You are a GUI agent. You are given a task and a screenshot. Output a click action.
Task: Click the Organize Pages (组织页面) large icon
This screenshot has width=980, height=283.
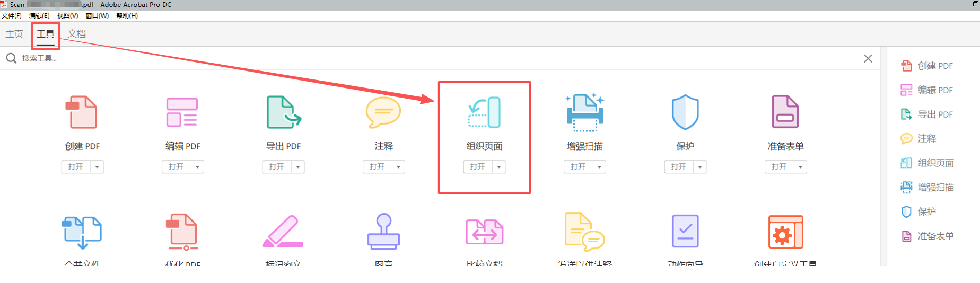click(484, 112)
